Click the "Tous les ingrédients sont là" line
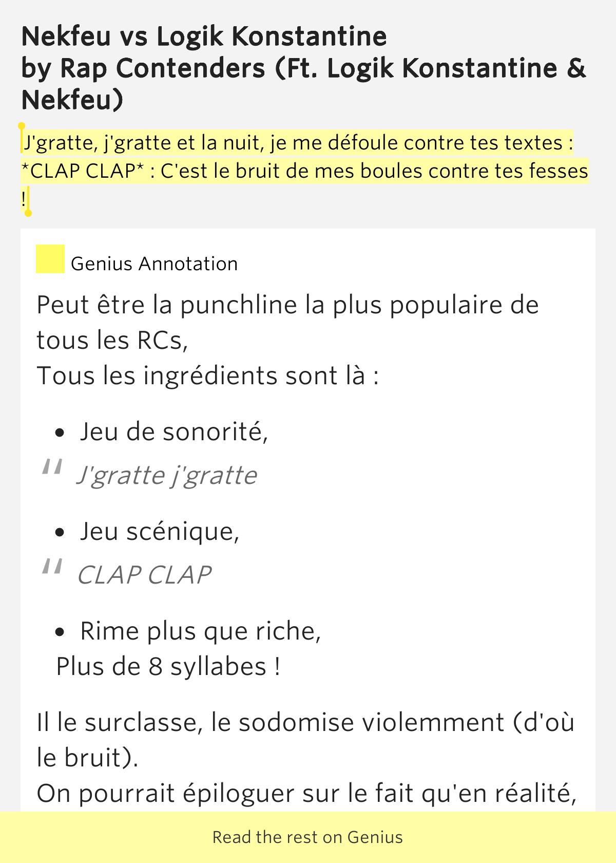The width and height of the screenshot is (616, 863). click(x=208, y=376)
